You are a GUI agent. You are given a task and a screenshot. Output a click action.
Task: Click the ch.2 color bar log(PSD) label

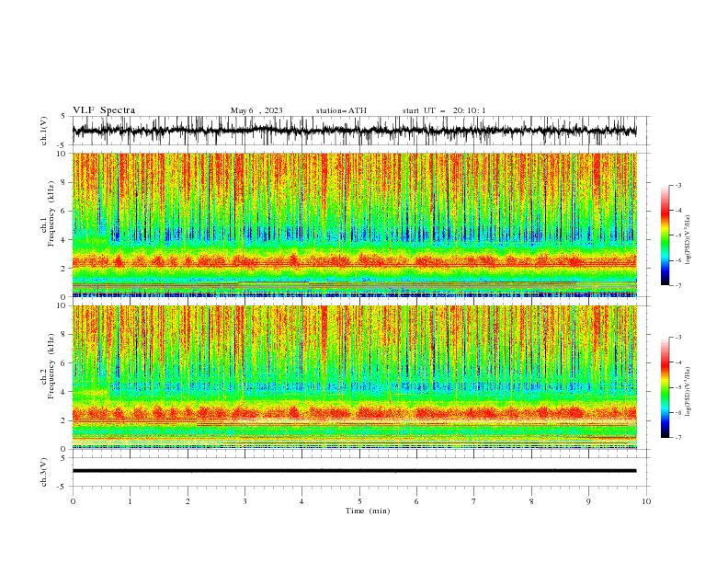click(688, 391)
